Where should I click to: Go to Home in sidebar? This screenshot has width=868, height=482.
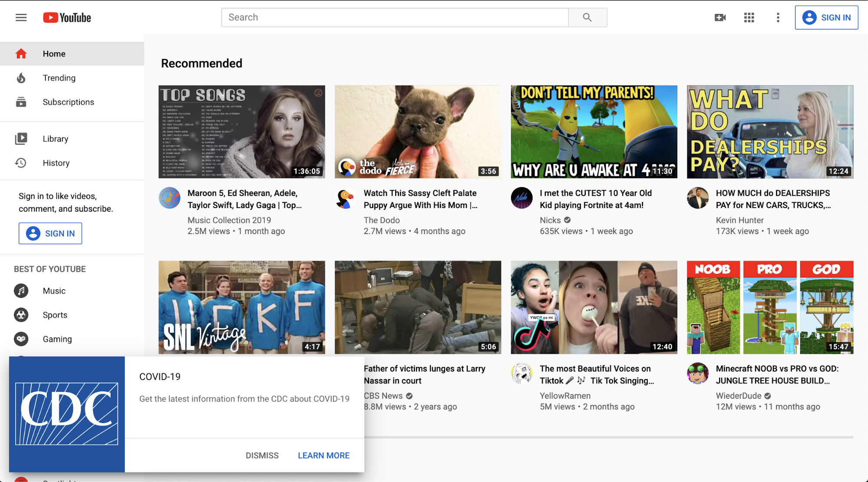coord(72,54)
